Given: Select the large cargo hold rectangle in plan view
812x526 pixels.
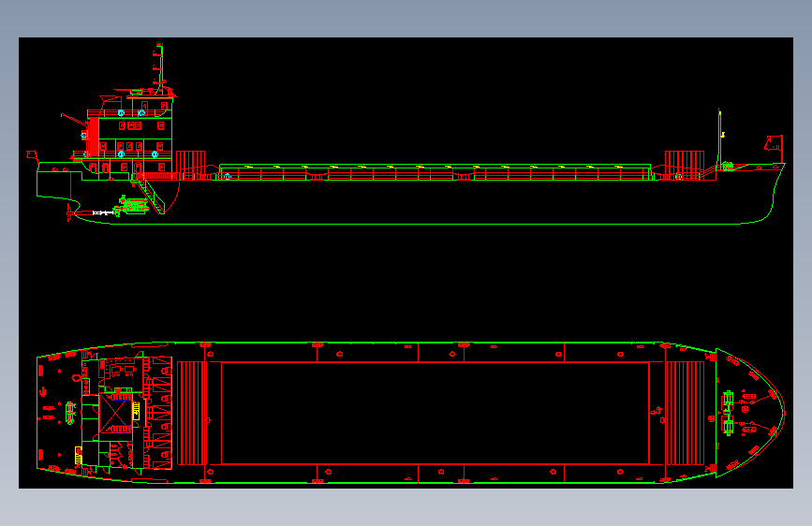Looking at the screenshot, I should (x=435, y=413).
